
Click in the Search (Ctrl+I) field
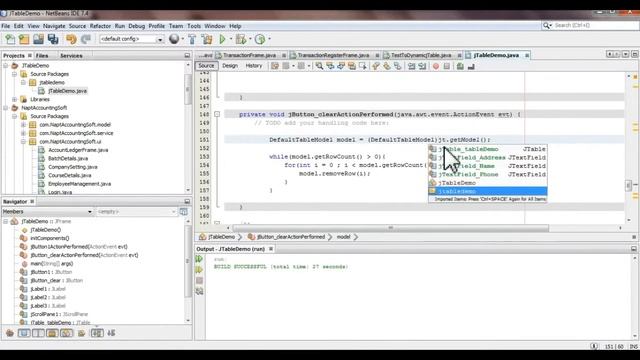(x=595, y=25)
